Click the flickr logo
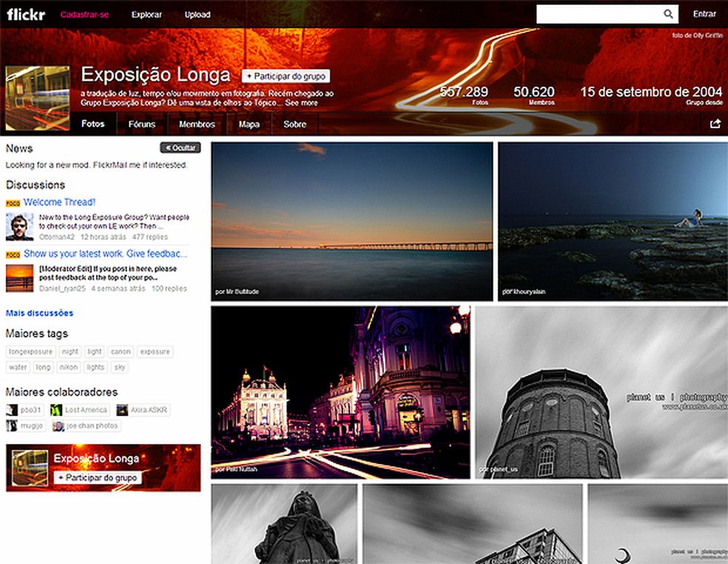 [x=25, y=14]
